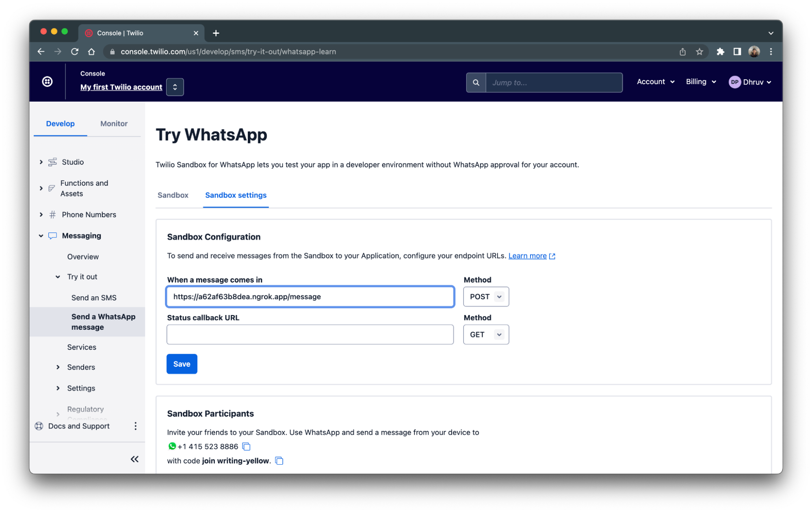Click the Messaging chat bubble icon

52,236
